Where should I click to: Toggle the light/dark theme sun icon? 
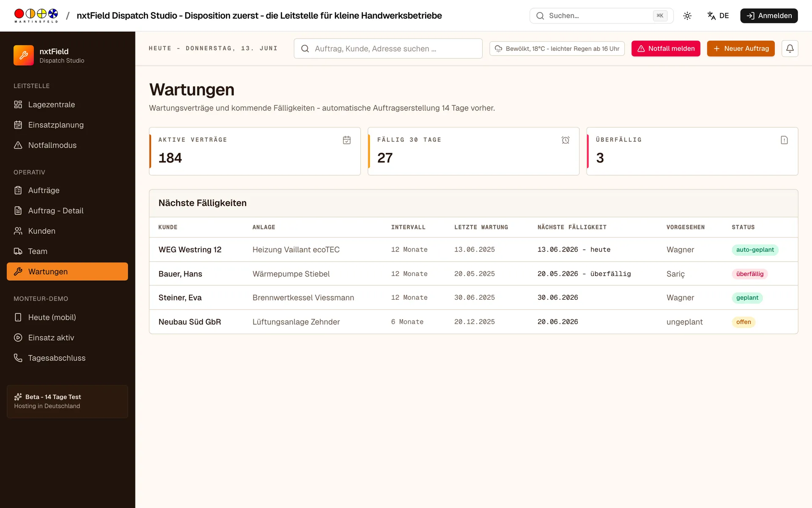click(687, 16)
